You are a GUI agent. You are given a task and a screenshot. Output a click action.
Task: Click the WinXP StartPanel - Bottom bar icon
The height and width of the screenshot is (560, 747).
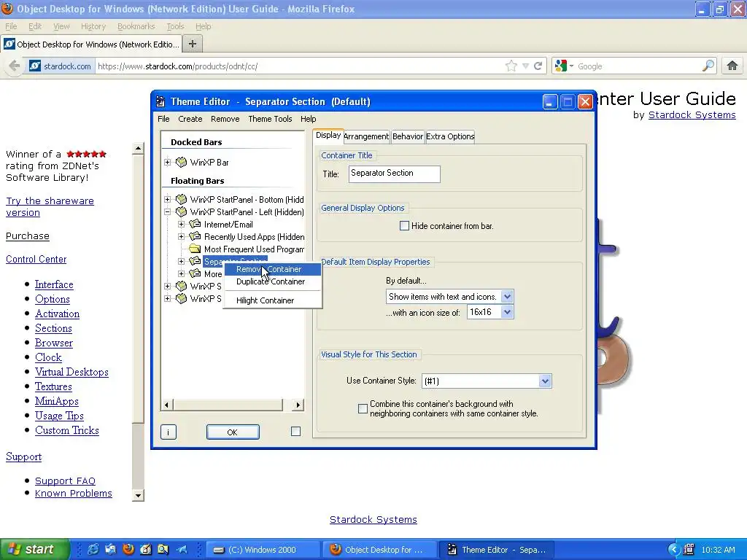coord(181,199)
